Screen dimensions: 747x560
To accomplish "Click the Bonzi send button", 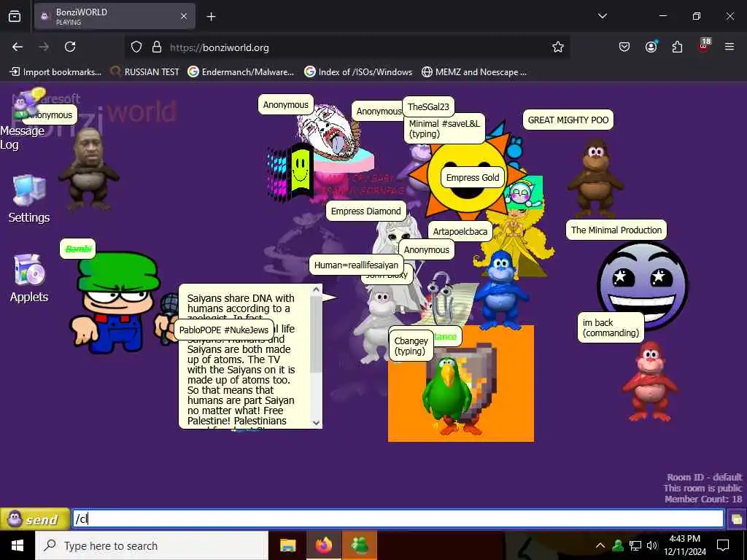I will click(35, 518).
